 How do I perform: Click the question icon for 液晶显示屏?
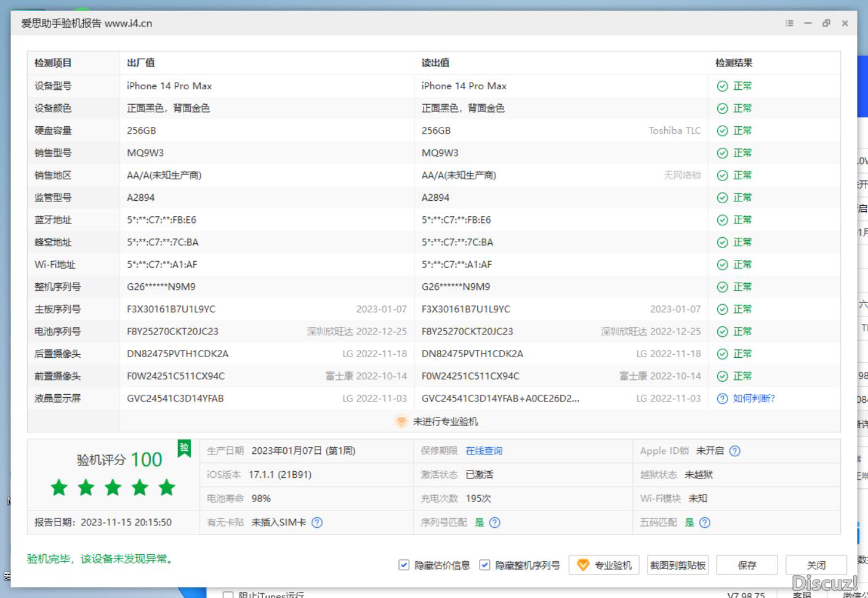coord(723,398)
